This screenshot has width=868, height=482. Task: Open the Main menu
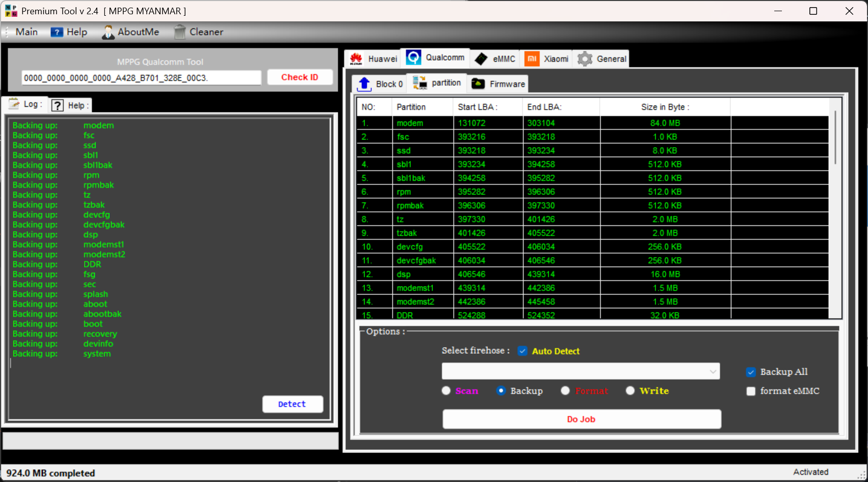click(x=26, y=32)
